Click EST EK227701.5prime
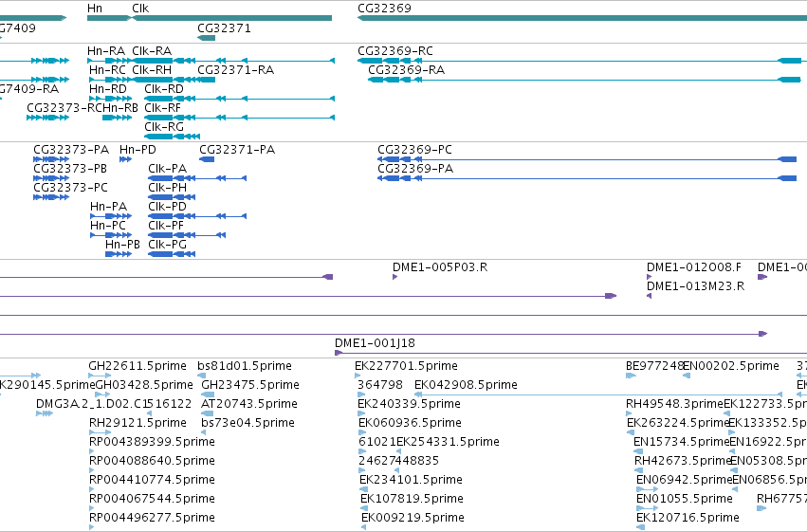 [x=406, y=366]
